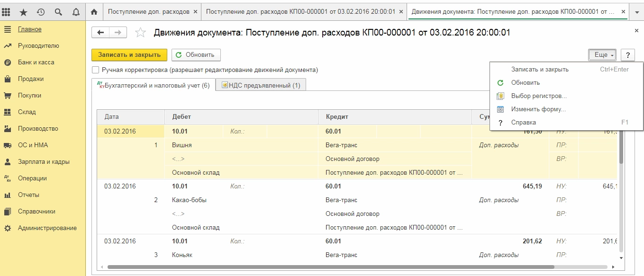Open the Продажи section
644x276 pixels.
tap(31, 79)
